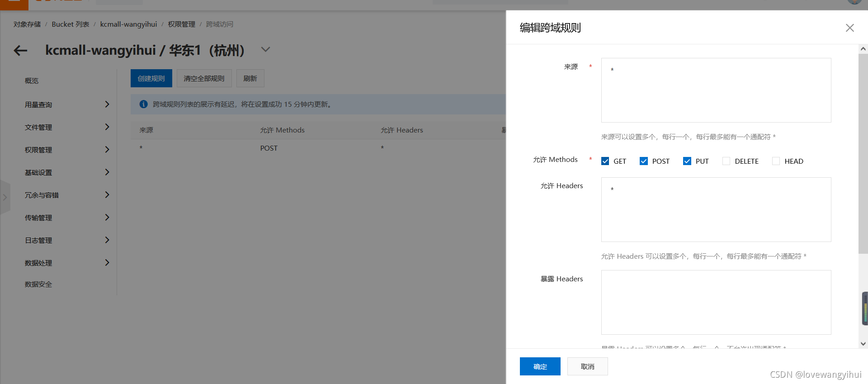Open Bucket 列表 breadcrumb link
This screenshot has width=868, height=384.
pyautogui.click(x=71, y=24)
